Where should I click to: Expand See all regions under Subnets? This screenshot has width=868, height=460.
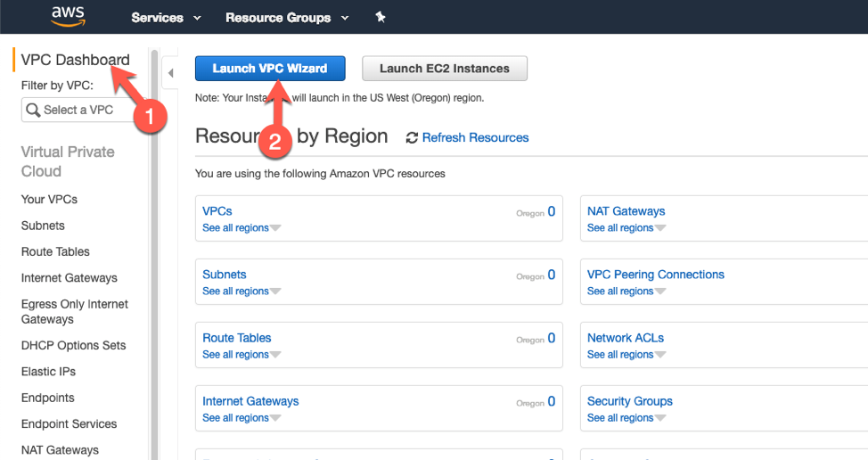(242, 292)
